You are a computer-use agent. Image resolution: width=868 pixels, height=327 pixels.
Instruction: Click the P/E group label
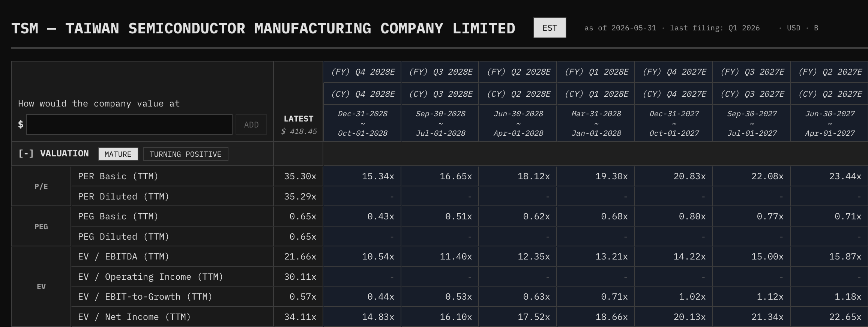(41, 186)
